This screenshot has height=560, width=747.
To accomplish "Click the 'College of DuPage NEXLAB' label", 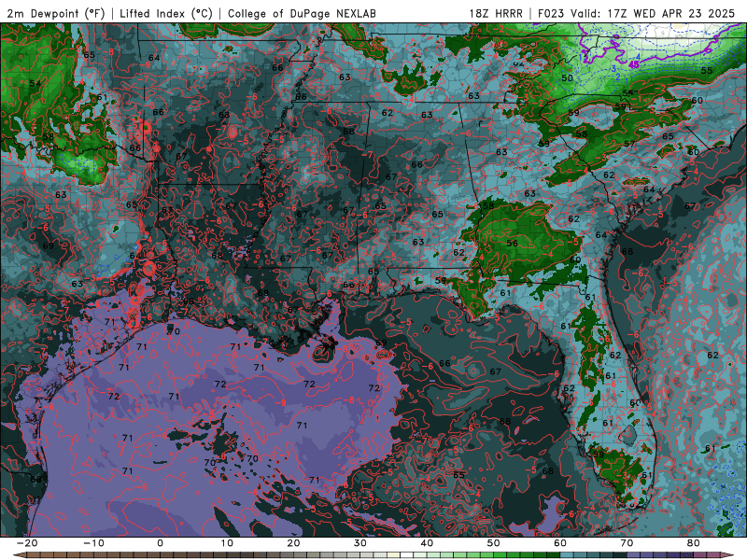I will click(302, 13).
